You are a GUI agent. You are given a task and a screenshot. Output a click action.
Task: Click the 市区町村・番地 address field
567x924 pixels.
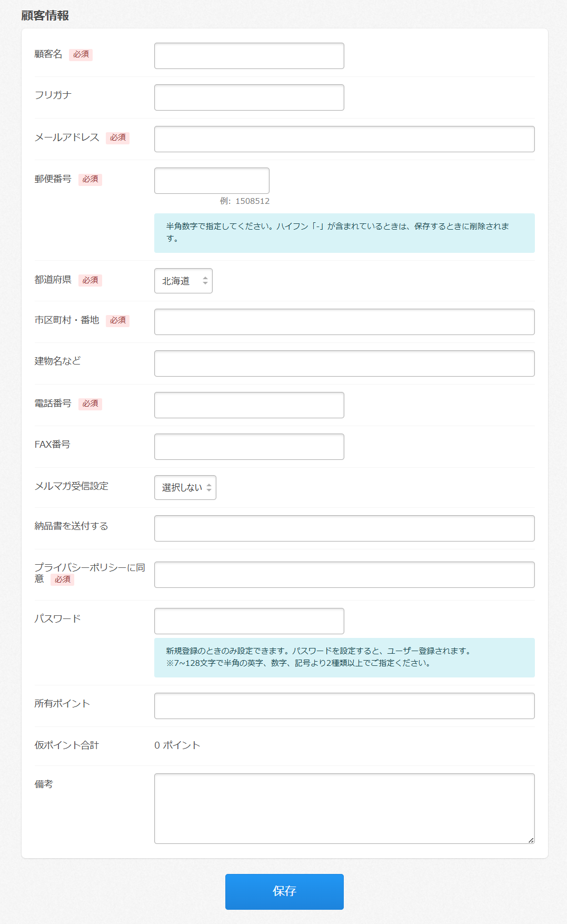(344, 322)
